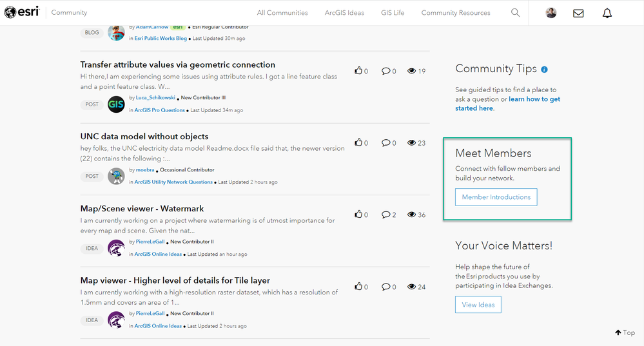Open the GIS Life menu
Image resolution: width=644 pixels, height=346 pixels.
tap(393, 13)
